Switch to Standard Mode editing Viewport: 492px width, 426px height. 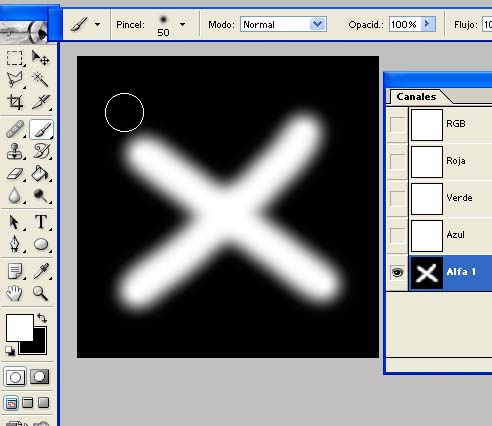pos(15,377)
